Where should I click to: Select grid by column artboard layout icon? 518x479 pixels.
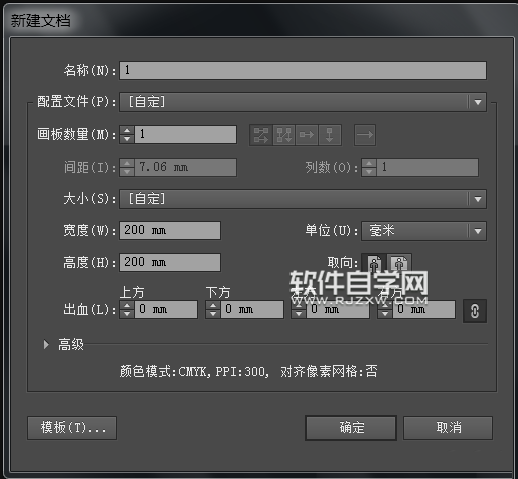tap(284, 135)
